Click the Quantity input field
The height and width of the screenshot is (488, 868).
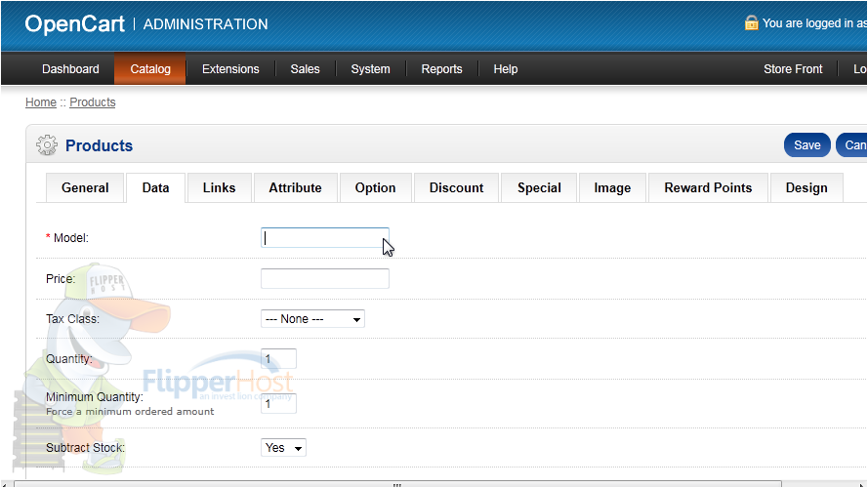point(278,358)
